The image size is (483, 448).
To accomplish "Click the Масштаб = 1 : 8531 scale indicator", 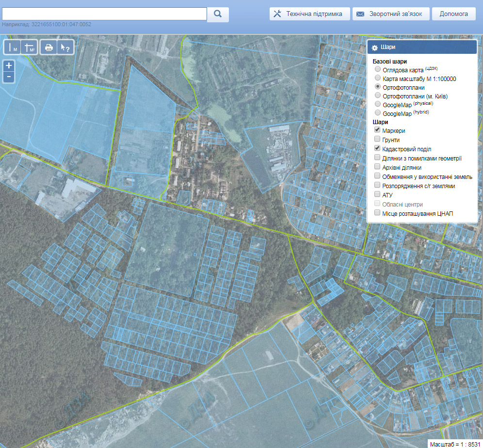I will (x=455, y=444).
